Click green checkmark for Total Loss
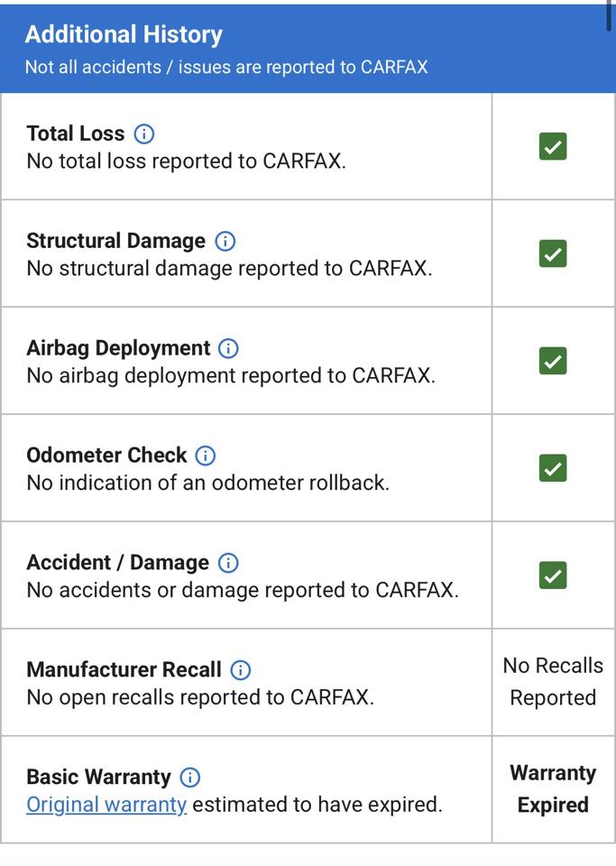 coord(553,146)
